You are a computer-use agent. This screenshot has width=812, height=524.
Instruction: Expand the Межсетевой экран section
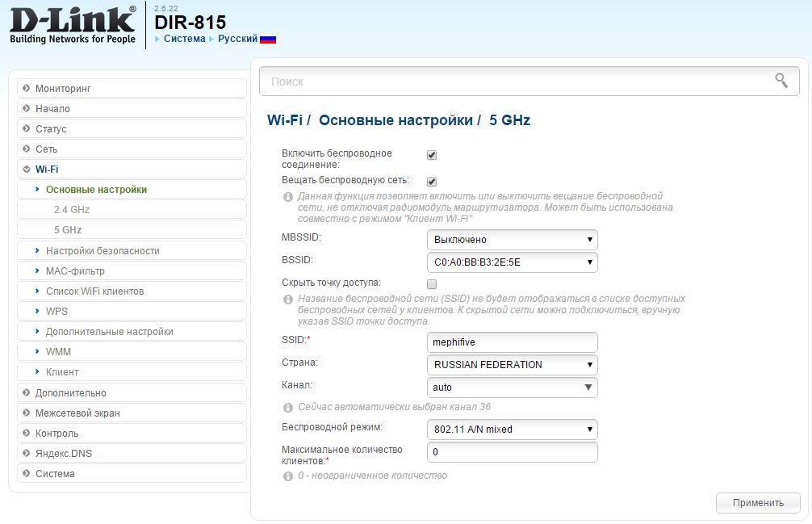[77, 413]
